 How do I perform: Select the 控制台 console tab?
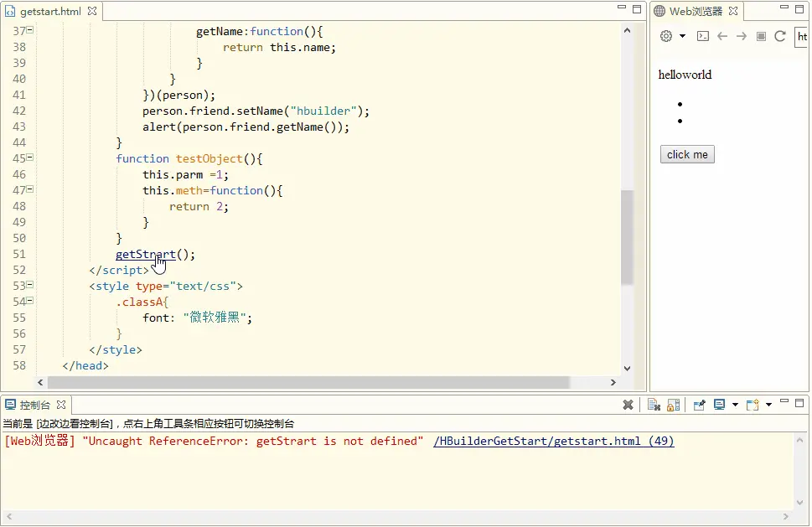point(34,405)
